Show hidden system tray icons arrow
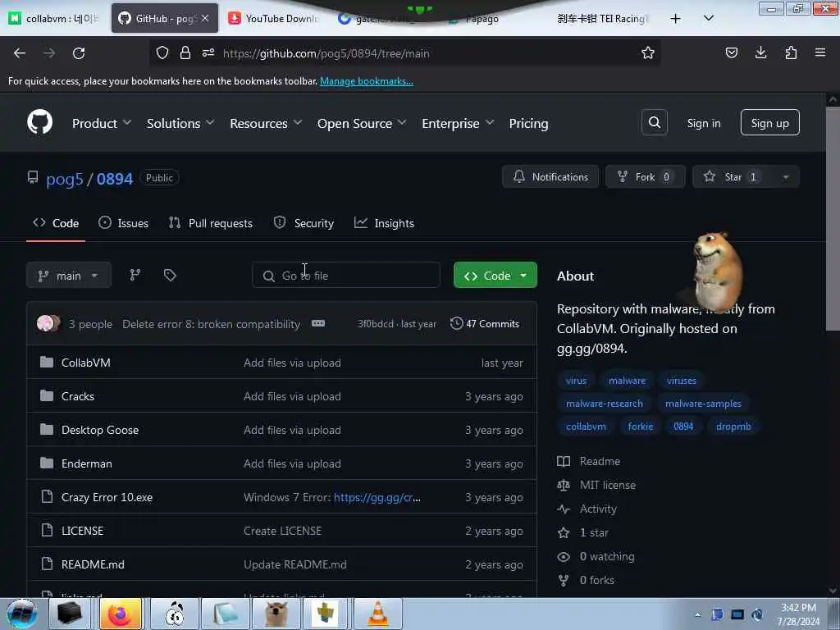The width and height of the screenshot is (840, 630). (697, 614)
